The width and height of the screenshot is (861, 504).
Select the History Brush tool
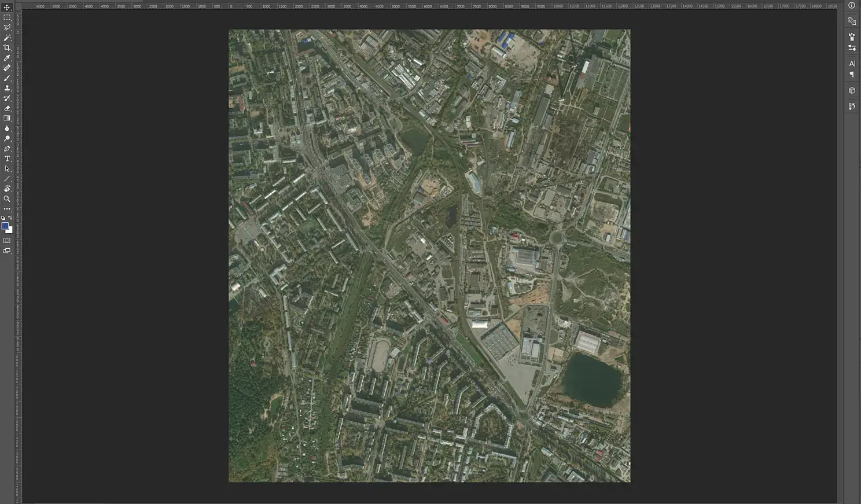click(7, 98)
